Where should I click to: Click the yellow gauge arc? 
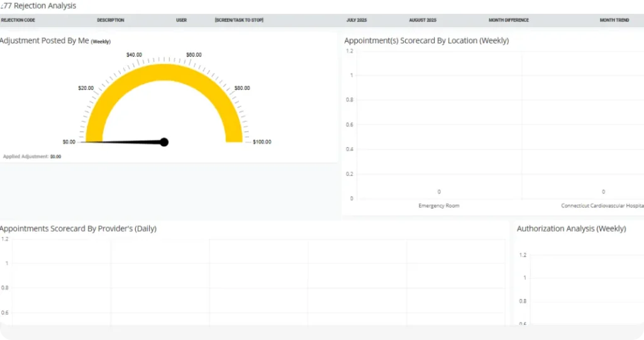(x=164, y=72)
